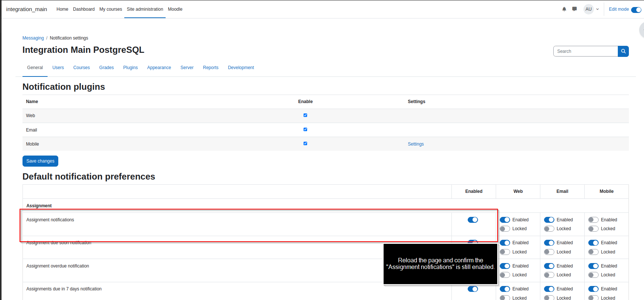Click into the Search input field

click(585, 51)
